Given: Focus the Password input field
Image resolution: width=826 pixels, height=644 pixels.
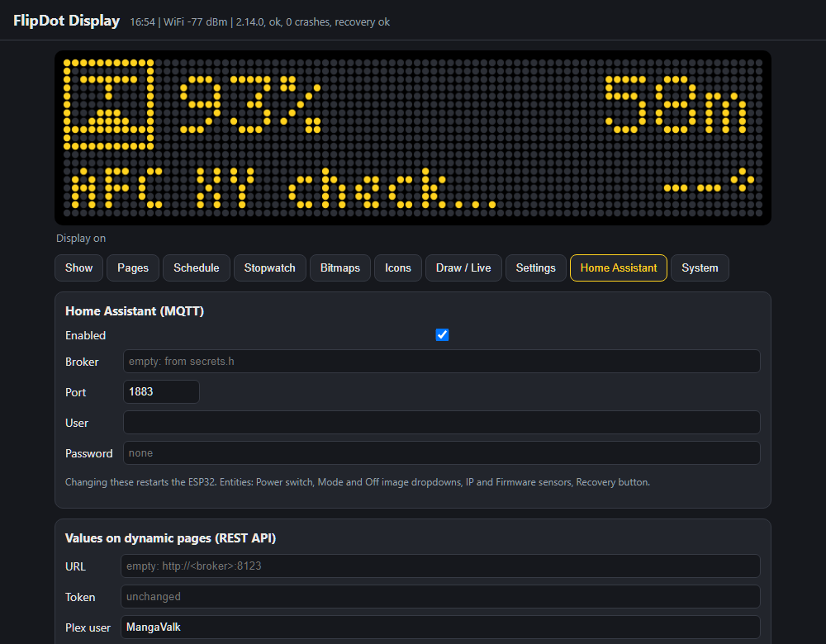Looking at the screenshot, I should (441, 452).
